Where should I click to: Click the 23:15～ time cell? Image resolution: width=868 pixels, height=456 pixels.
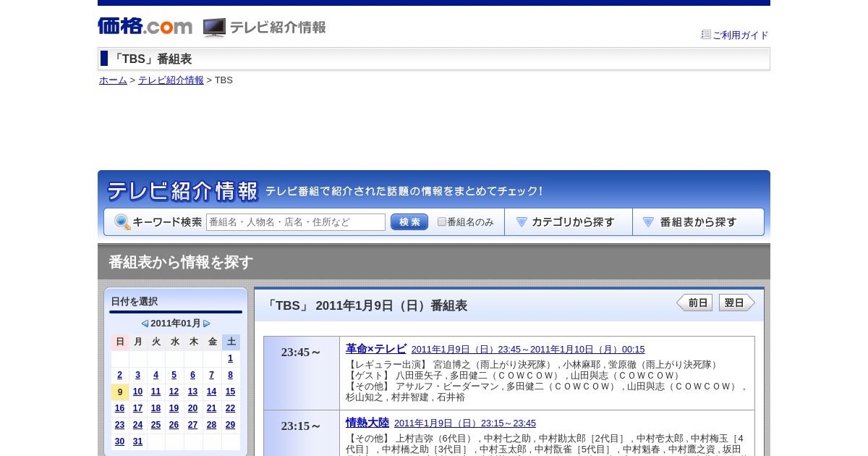[302, 433]
